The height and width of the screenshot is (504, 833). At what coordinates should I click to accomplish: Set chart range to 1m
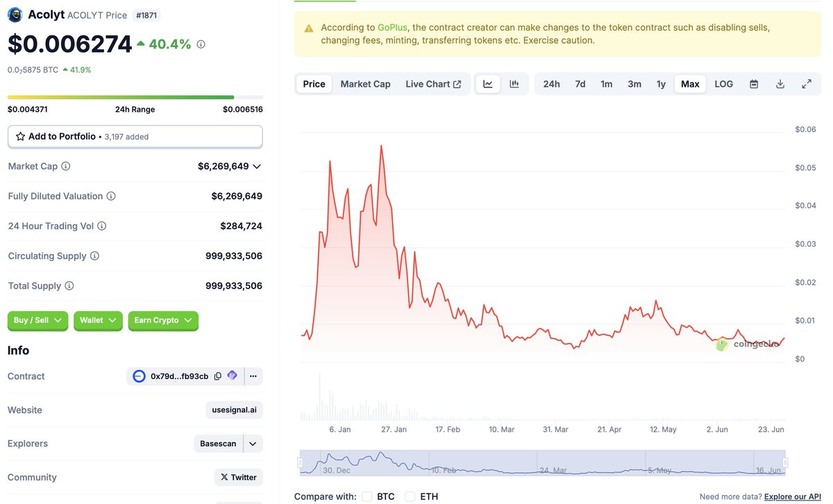[607, 84]
